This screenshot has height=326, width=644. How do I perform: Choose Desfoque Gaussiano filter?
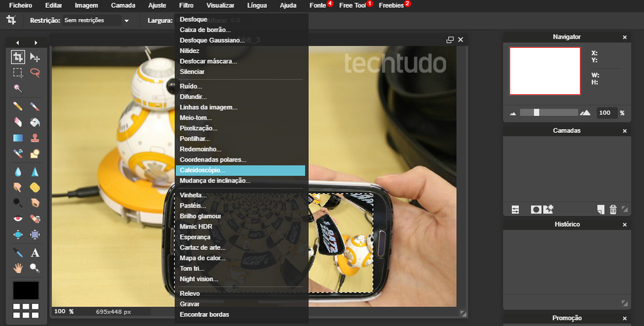click(x=240, y=40)
